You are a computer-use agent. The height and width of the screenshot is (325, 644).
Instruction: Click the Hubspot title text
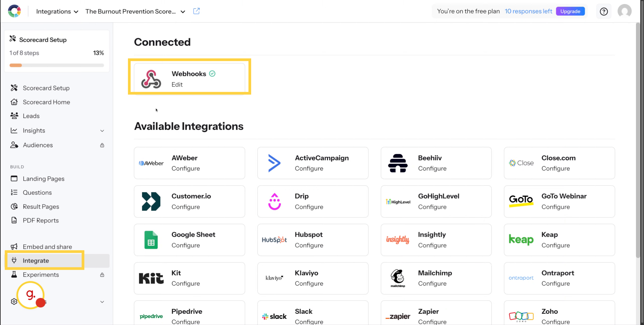click(309, 235)
